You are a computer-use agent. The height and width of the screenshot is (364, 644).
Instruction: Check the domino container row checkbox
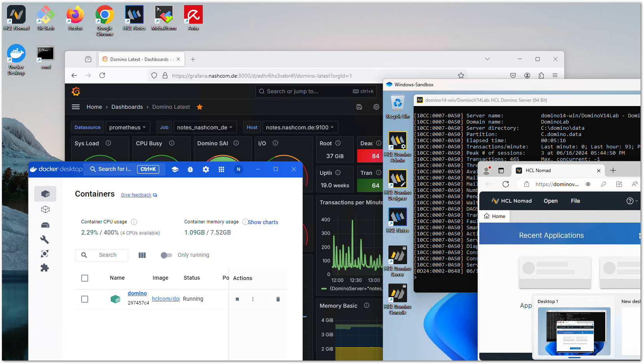click(x=85, y=299)
